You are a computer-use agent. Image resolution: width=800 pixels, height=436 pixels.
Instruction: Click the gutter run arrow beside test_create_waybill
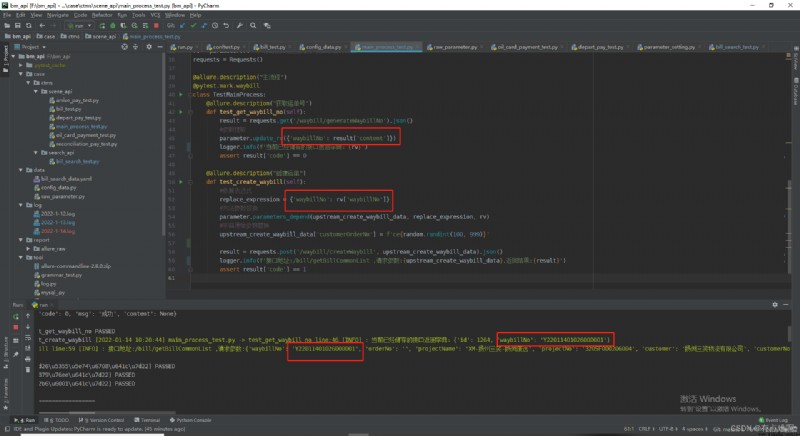(181, 182)
